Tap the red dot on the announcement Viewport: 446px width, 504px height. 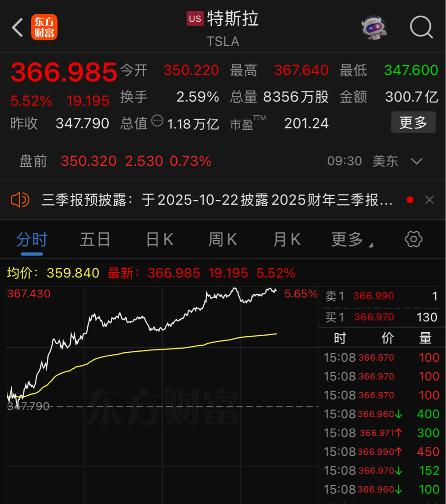point(410,200)
